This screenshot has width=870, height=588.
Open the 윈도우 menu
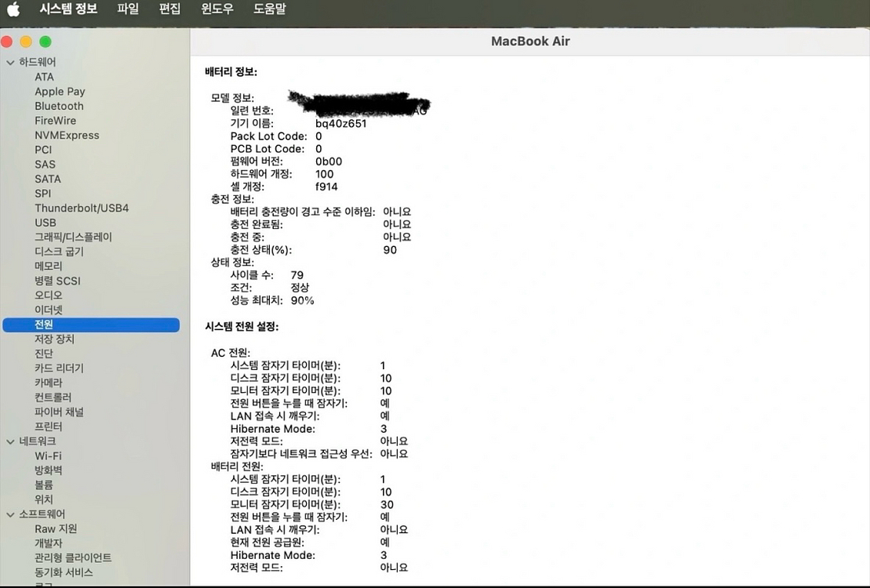pyautogui.click(x=217, y=9)
